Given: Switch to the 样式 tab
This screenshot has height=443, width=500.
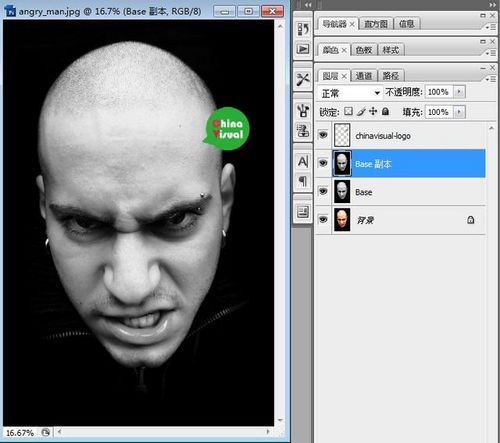Looking at the screenshot, I should coord(391,50).
